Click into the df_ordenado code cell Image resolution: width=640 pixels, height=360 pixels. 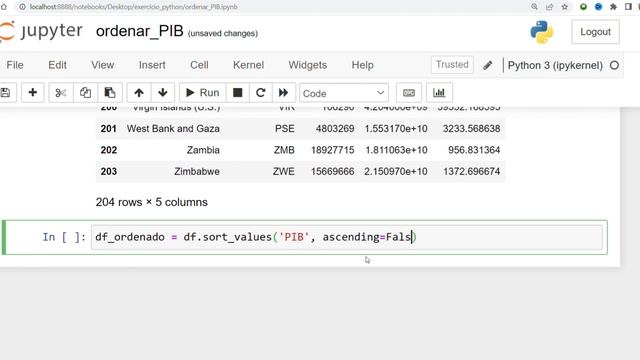click(x=347, y=237)
